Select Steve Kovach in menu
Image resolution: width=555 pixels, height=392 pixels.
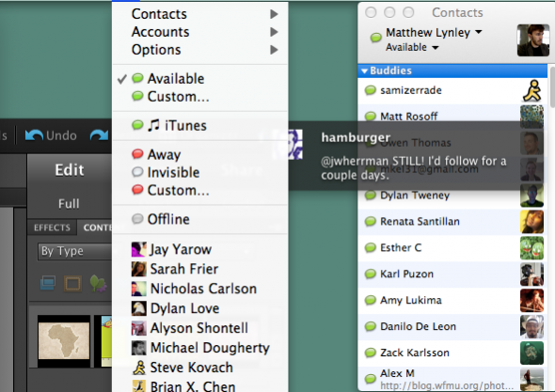(x=200, y=368)
